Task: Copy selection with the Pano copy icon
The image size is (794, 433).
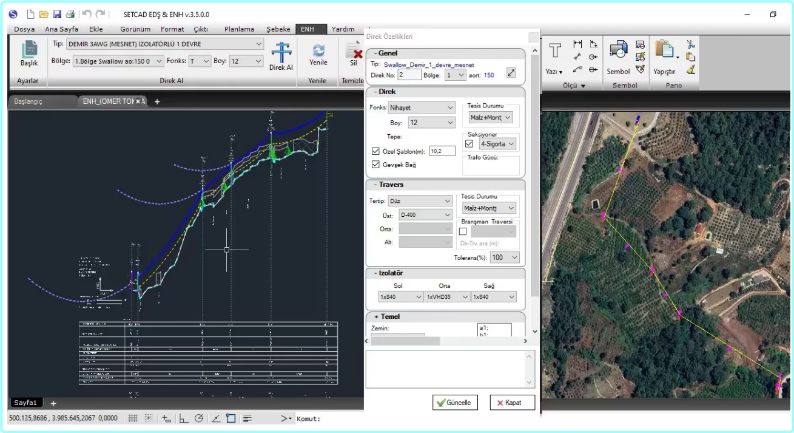Action: (x=691, y=57)
